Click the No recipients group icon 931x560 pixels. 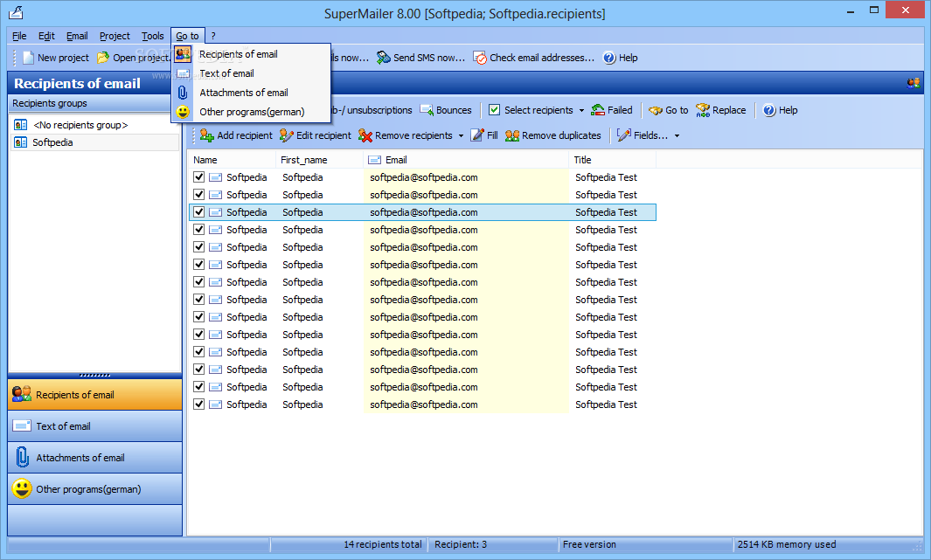click(21, 125)
